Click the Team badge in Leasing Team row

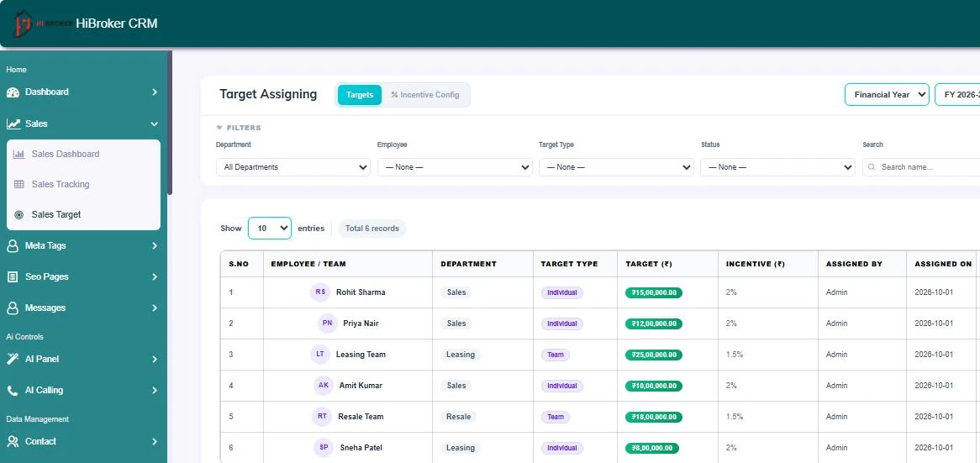[556, 355]
